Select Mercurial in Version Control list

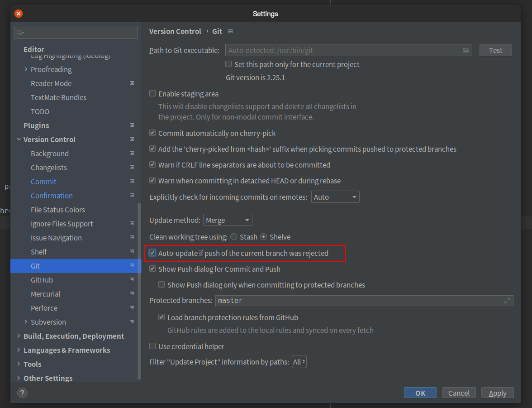point(45,294)
